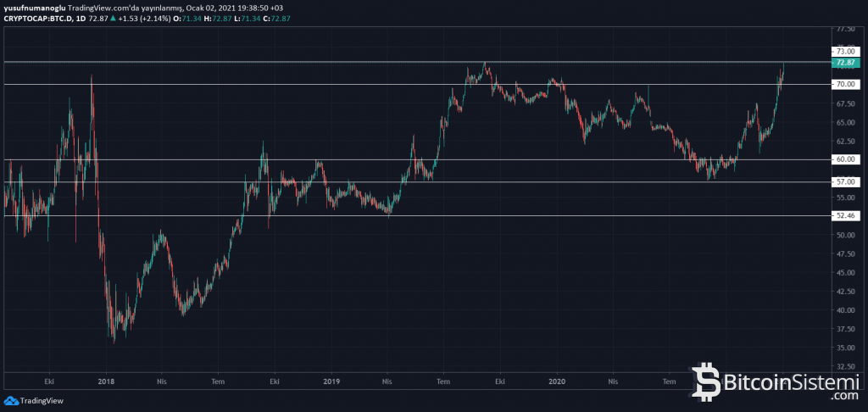Click the green current price tag on axis
Screen dimensions: 868x412
point(845,62)
